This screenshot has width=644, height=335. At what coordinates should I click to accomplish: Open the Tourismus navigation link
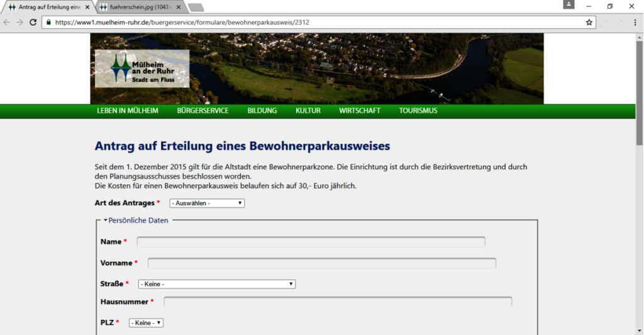[418, 111]
